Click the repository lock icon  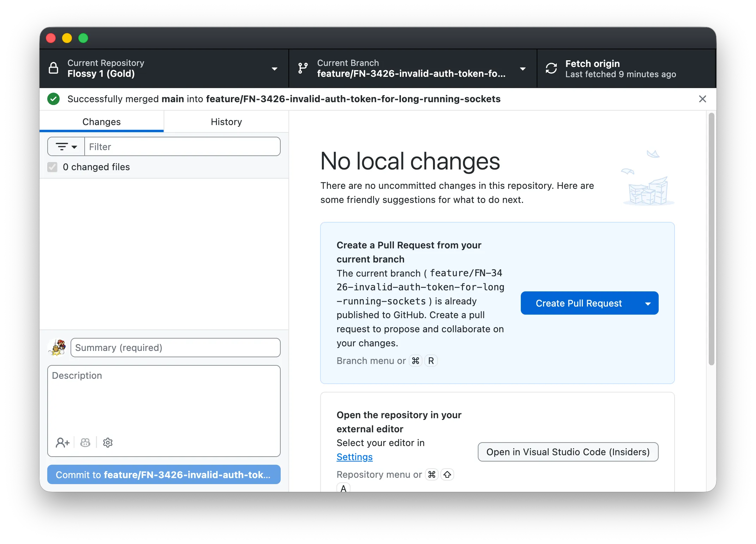[54, 68]
